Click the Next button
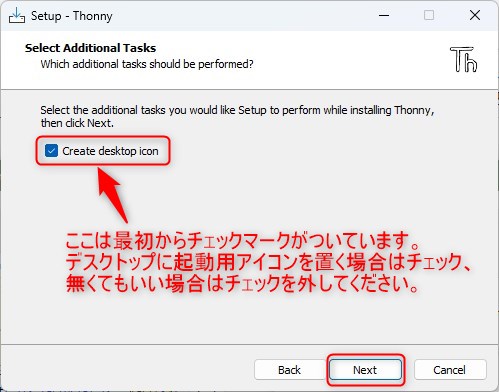Viewport: 499px width, 392px height. (365, 370)
